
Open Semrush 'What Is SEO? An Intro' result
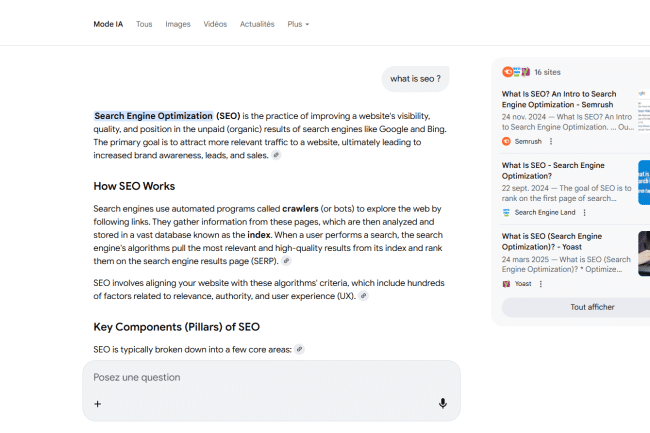[559, 99]
